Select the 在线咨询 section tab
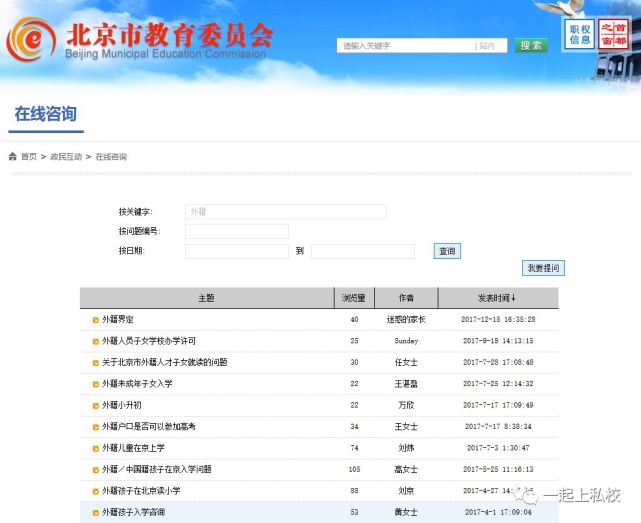The height and width of the screenshot is (523, 641). (x=45, y=114)
